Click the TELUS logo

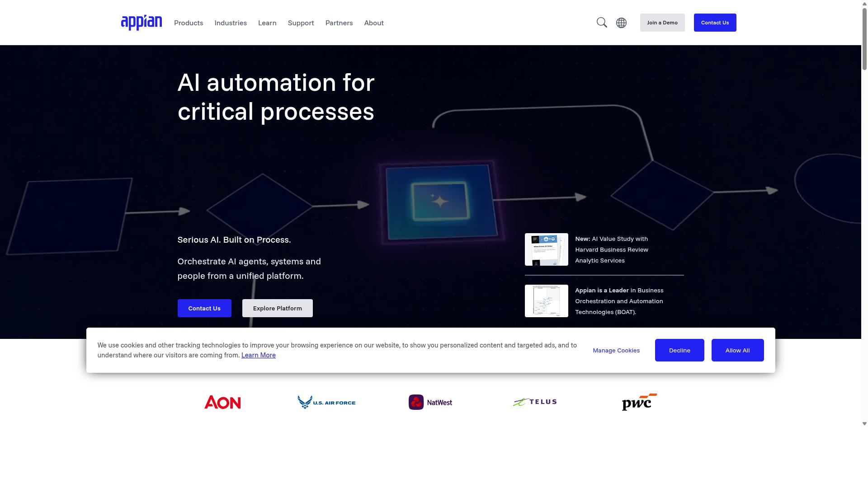[535, 402]
